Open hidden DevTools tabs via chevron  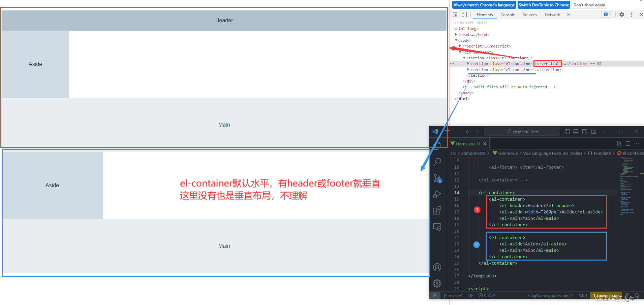pyautogui.click(x=569, y=14)
